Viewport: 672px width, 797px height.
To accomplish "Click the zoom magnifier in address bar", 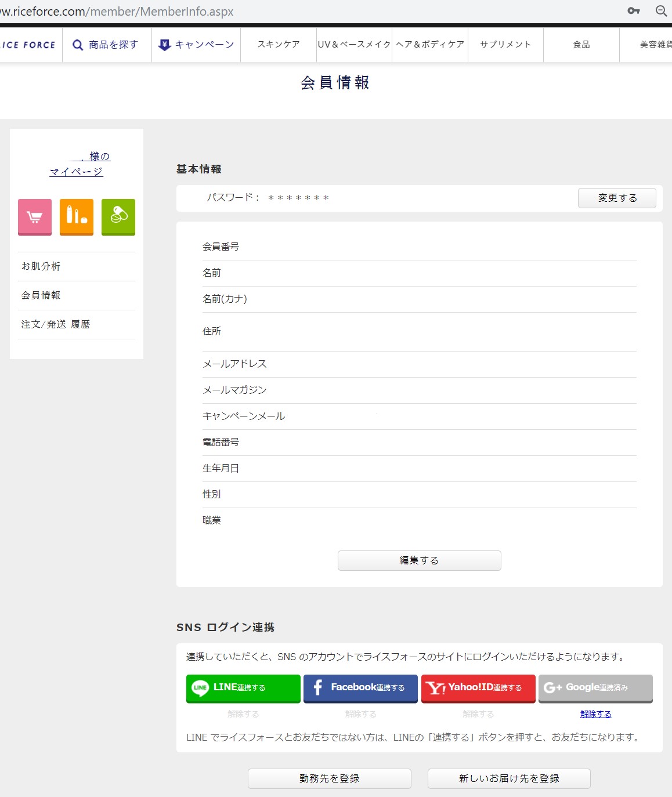I will [661, 11].
